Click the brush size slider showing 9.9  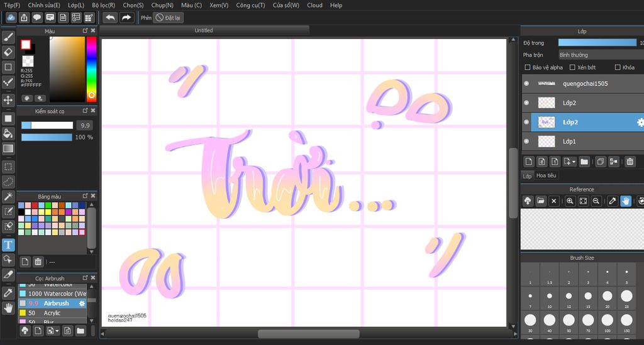(x=47, y=125)
